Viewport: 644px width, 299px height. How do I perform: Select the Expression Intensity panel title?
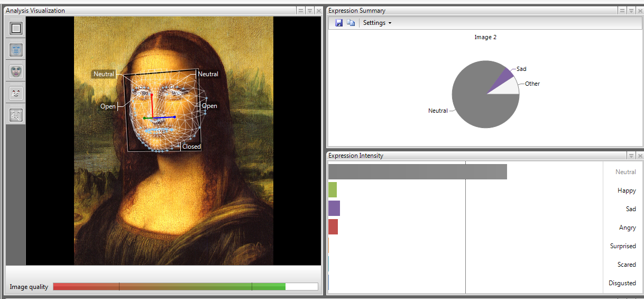click(x=356, y=156)
